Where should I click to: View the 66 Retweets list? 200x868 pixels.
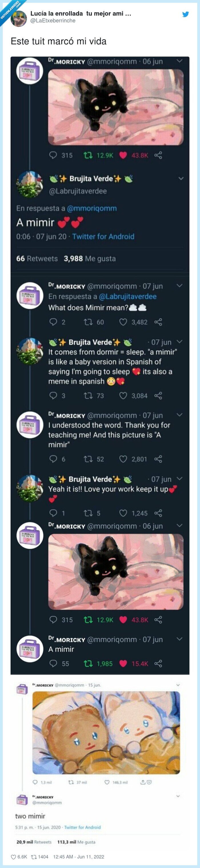click(37, 259)
